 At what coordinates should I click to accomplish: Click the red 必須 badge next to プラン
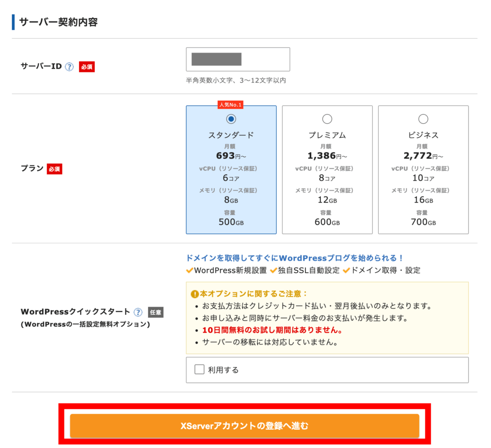point(54,169)
